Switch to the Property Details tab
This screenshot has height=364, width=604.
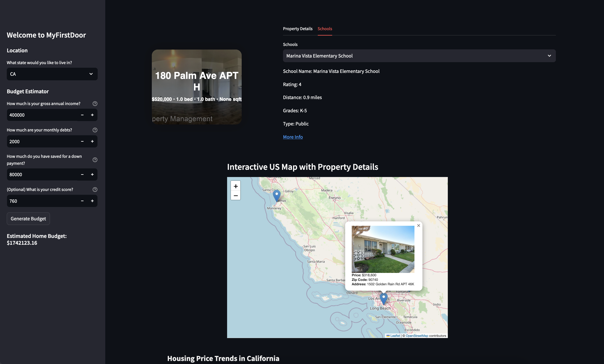pyautogui.click(x=298, y=29)
